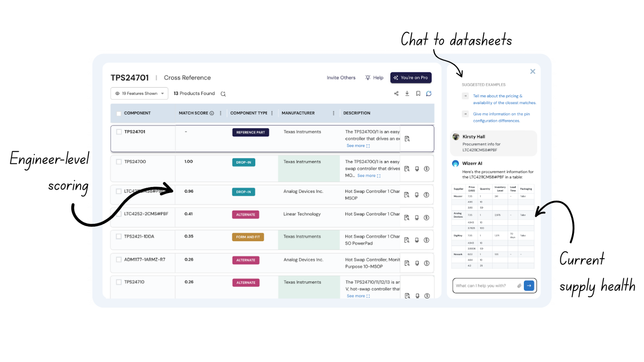This screenshot has height=362, width=644.
Task: Check the TPS24710 row checkbox
Action: point(119,282)
